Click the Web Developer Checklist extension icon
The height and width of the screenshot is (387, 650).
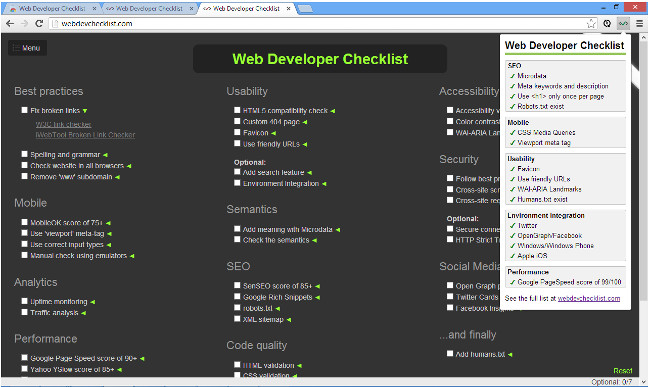coord(623,24)
